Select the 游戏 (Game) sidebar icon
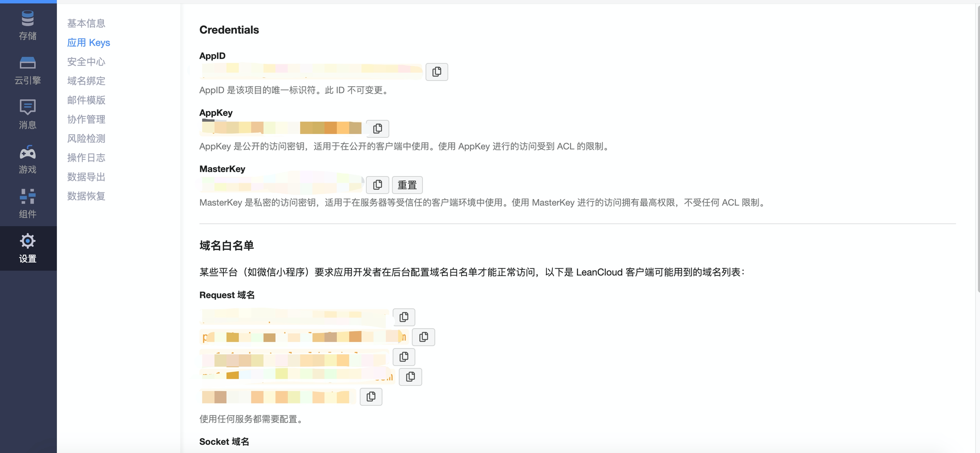 tap(27, 159)
